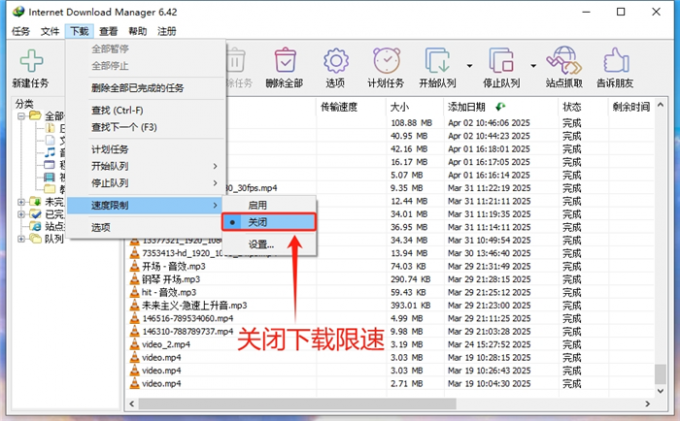Click the scroll up arrow of file list

(x=660, y=105)
